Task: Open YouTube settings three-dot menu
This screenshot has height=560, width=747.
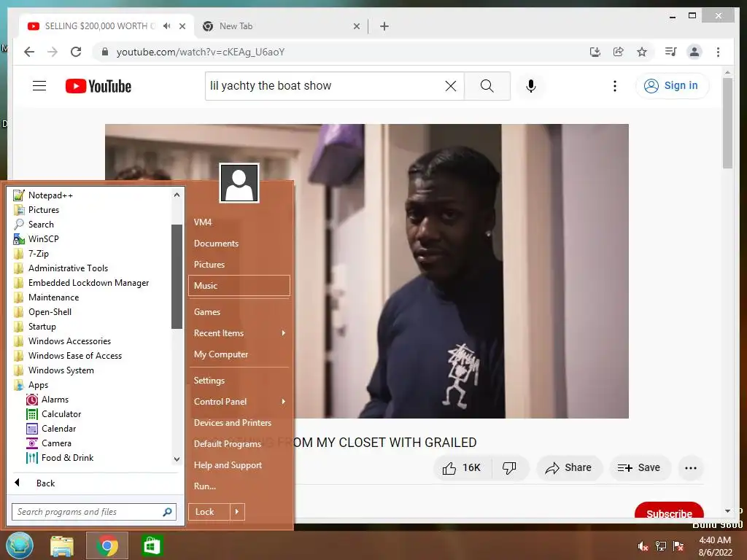Action: [x=614, y=86]
